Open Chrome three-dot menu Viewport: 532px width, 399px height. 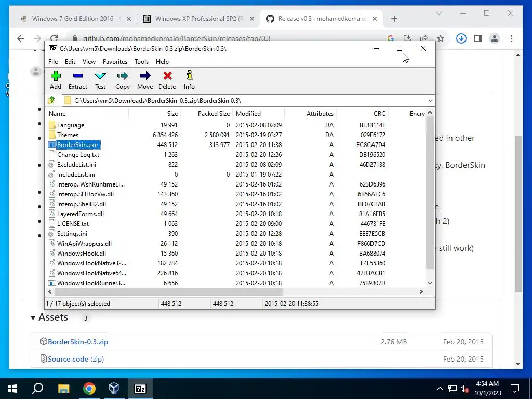point(511,38)
